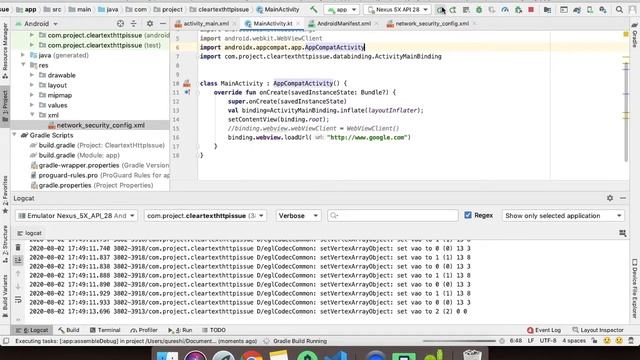Click the logcat search input field
The image size is (640, 360).
pos(393,216)
